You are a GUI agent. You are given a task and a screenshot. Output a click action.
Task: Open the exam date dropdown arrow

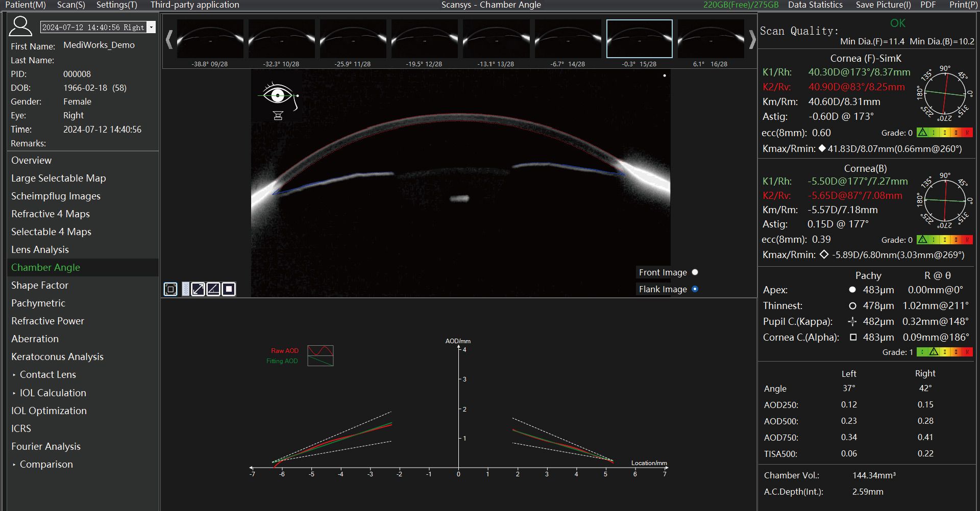(x=151, y=27)
